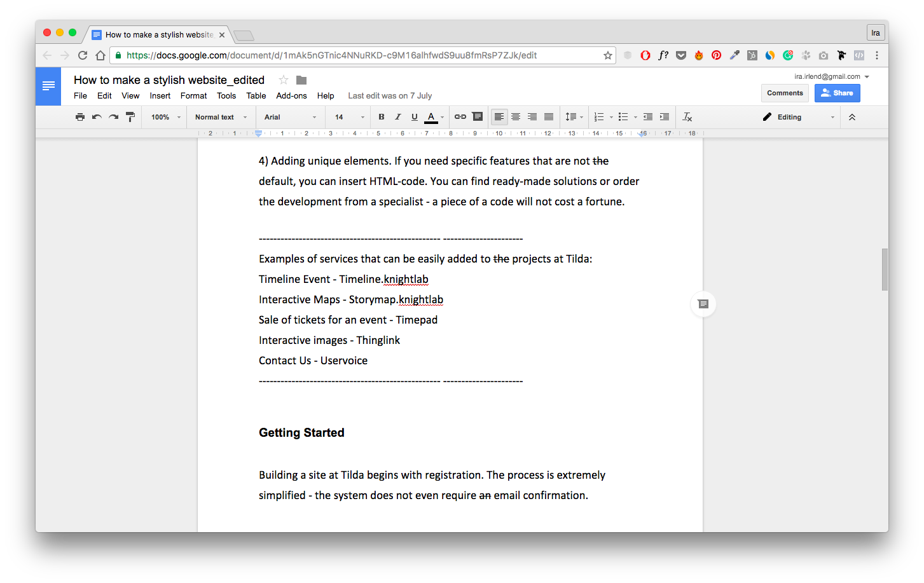Increase the paragraph indent
The width and height of the screenshot is (924, 583).
point(665,117)
